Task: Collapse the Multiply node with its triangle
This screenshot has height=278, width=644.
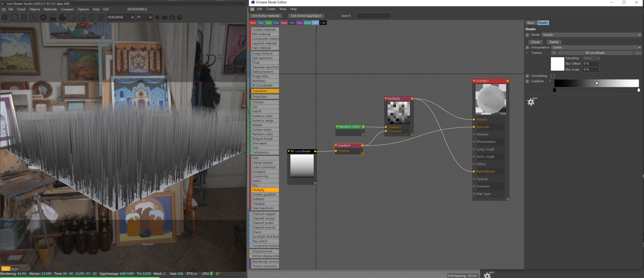Action: [386, 99]
